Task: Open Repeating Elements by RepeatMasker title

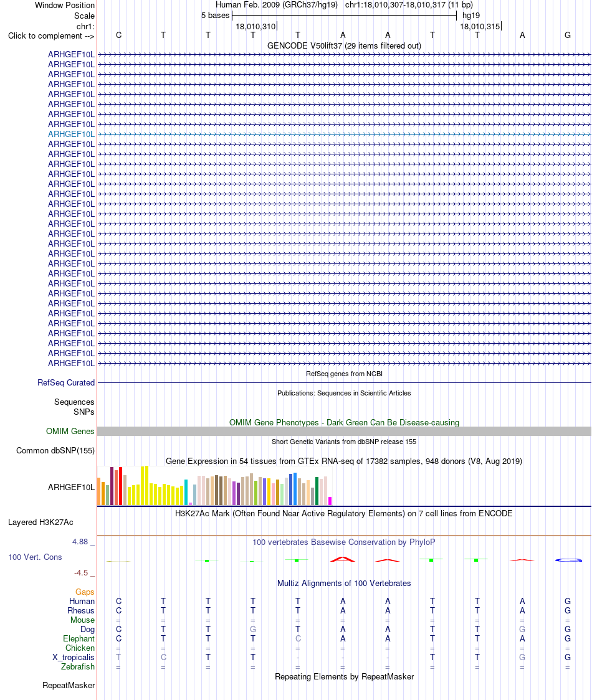Action: 344,677
